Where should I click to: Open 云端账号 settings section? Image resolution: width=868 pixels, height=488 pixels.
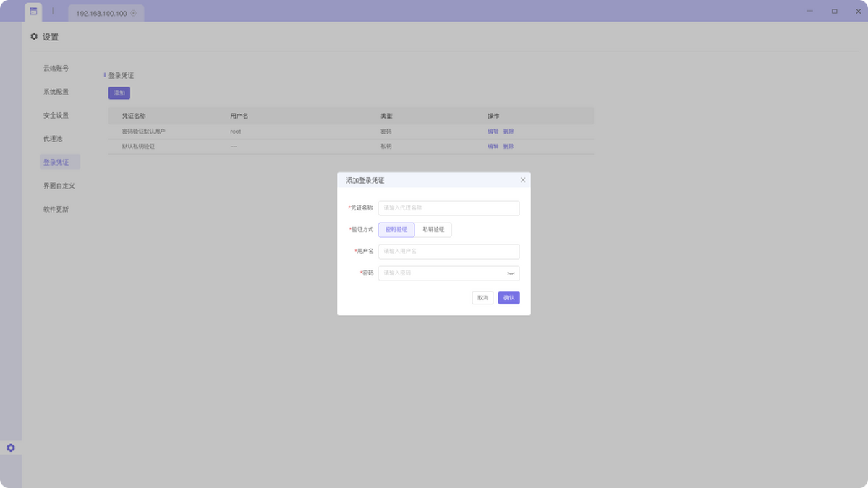coord(56,69)
